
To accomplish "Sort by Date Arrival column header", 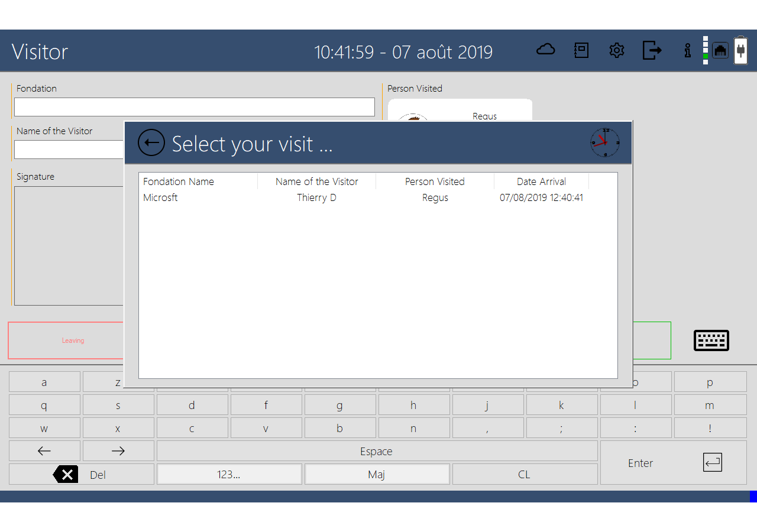I will click(541, 181).
